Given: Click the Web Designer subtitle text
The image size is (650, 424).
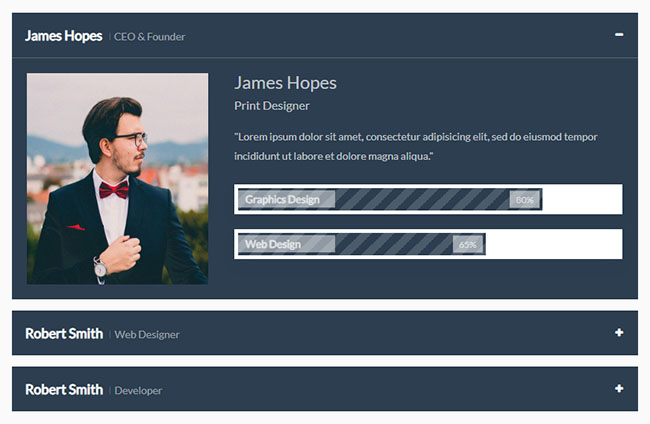Looking at the screenshot, I should click(147, 335).
